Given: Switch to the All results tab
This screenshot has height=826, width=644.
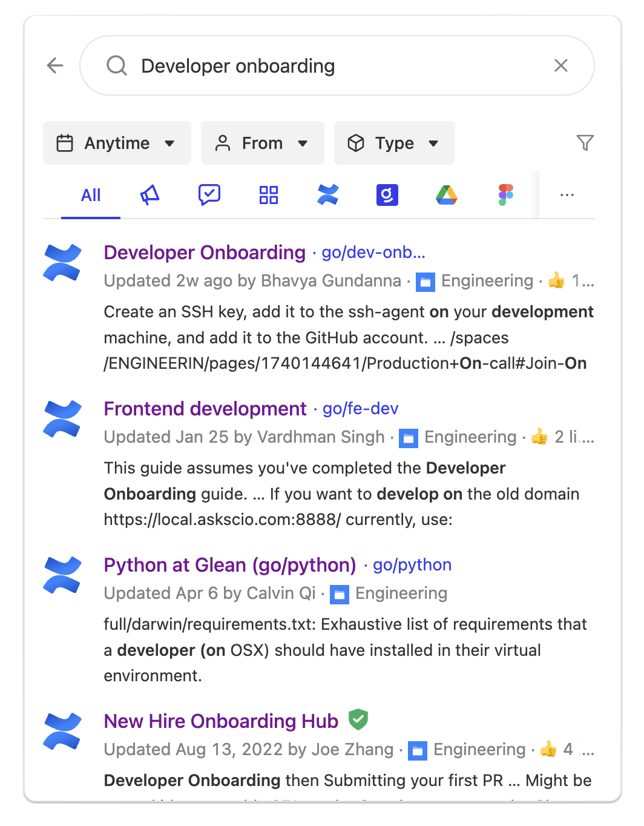Looking at the screenshot, I should pyautogui.click(x=90, y=194).
